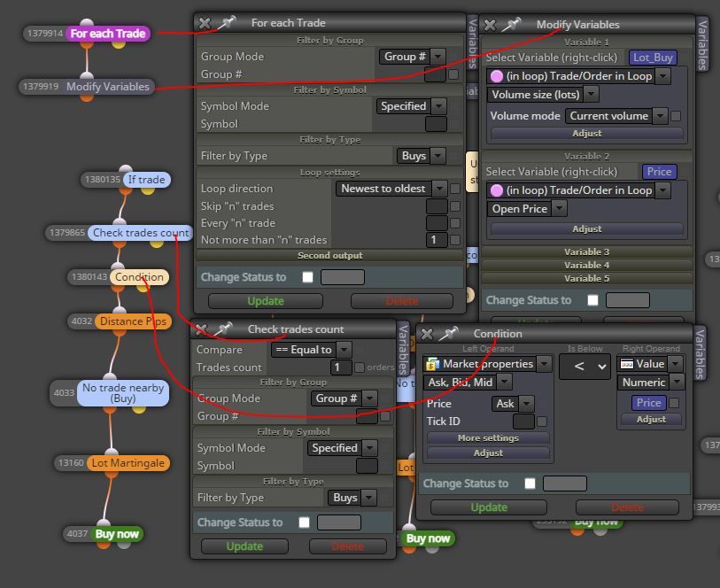Viewport: 720px width, 588px height.
Task: Pin the Condition panel
Action: coord(449,334)
